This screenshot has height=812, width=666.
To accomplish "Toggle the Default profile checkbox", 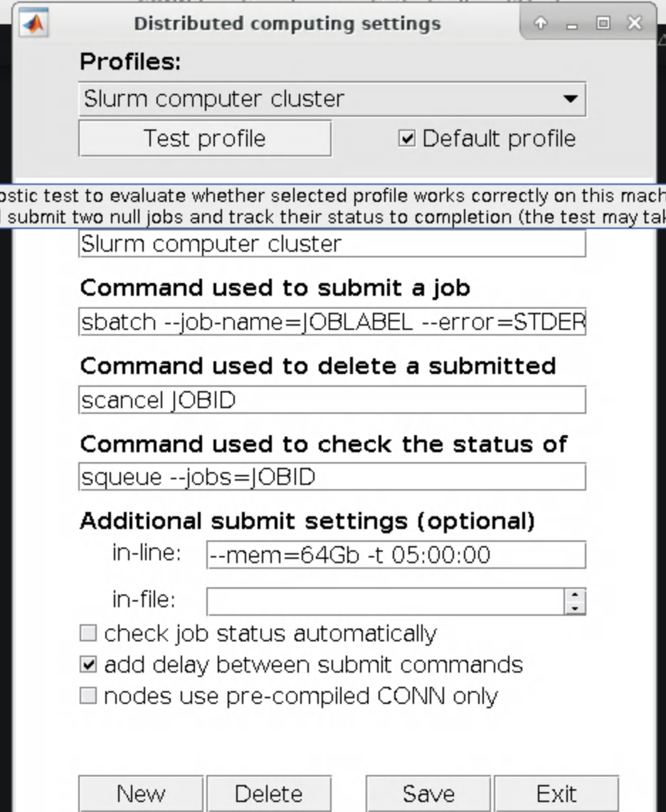I will 406,139.
